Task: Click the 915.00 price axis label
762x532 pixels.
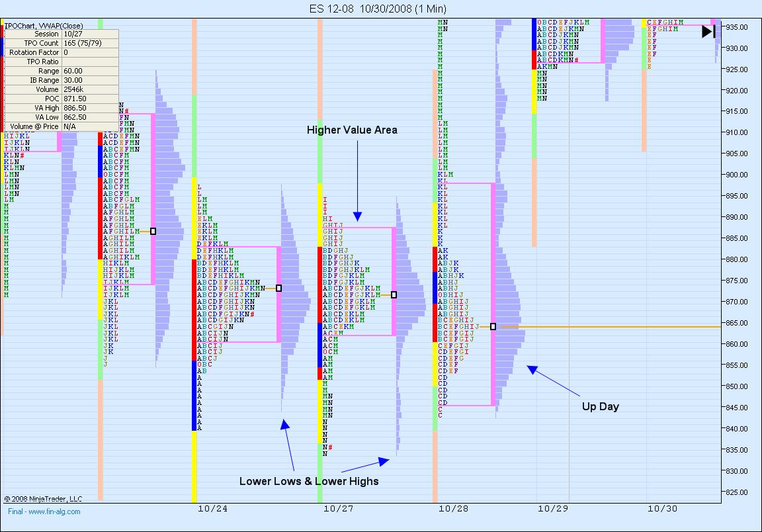Action: [737, 111]
